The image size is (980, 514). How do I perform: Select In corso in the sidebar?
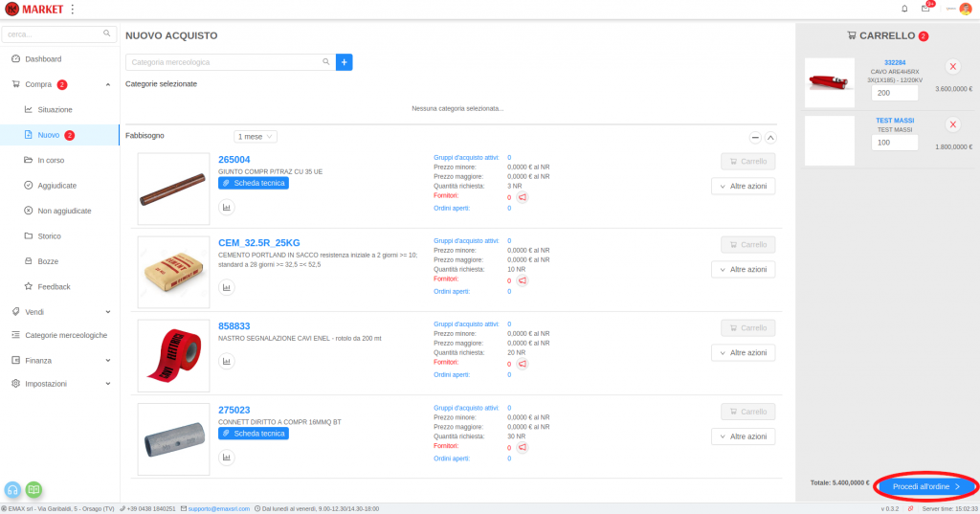(51, 160)
